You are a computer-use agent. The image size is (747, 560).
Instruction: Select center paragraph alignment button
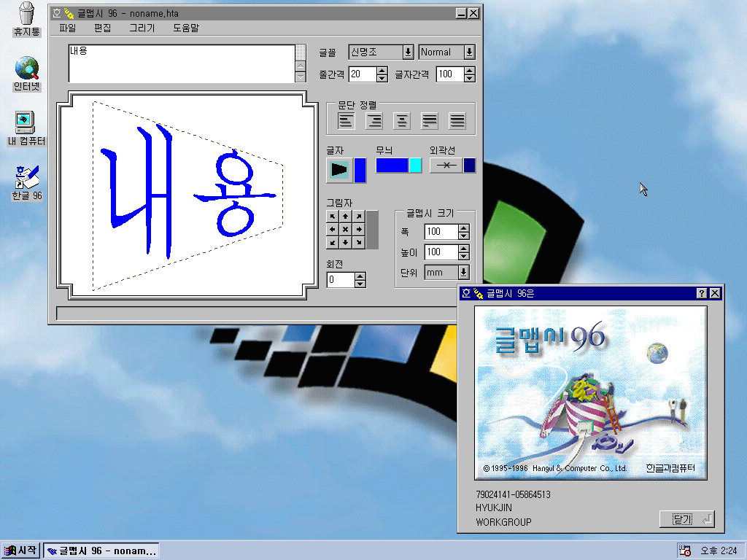[402, 120]
